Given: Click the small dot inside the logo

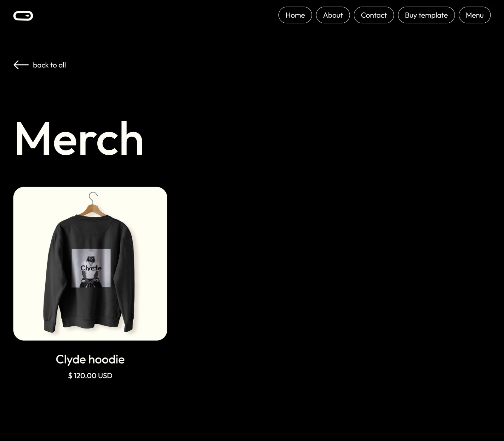Looking at the screenshot, I should [x=28, y=15].
